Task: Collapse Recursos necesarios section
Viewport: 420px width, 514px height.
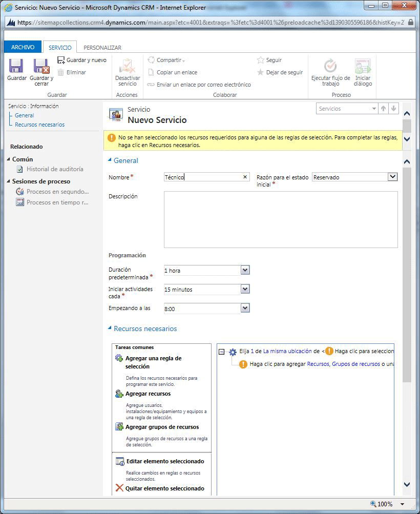Action: [110, 328]
